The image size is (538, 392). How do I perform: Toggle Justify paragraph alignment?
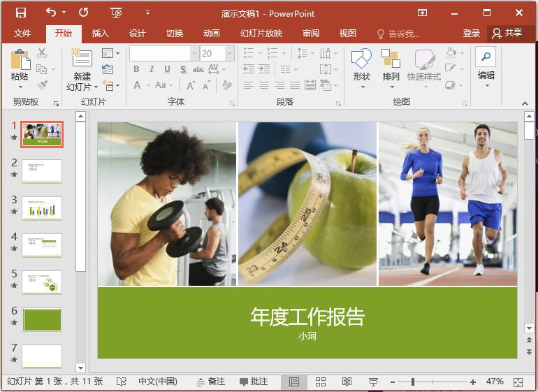coord(295,85)
